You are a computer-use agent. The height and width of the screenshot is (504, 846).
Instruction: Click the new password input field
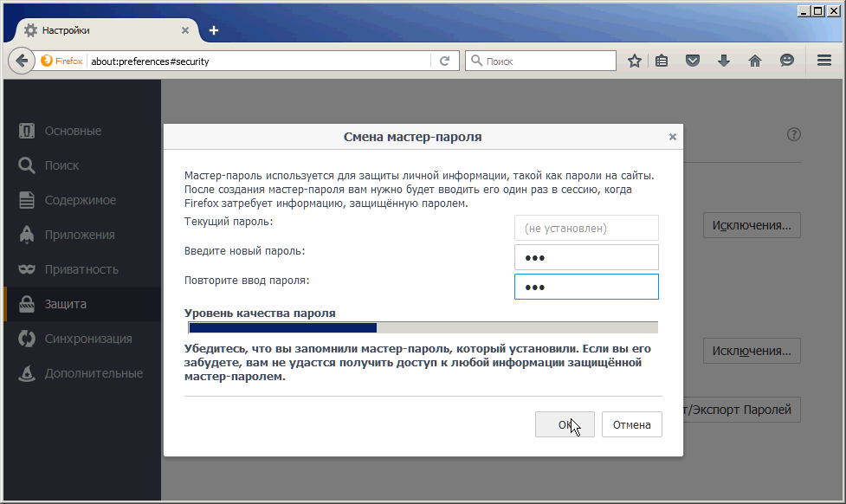click(x=586, y=257)
